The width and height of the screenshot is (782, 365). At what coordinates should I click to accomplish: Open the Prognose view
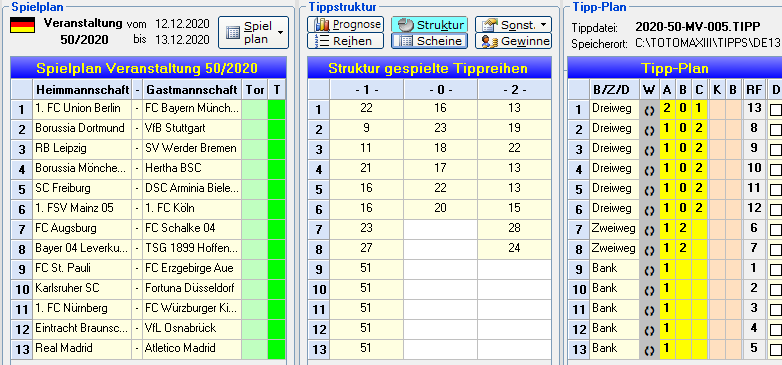(x=345, y=24)
